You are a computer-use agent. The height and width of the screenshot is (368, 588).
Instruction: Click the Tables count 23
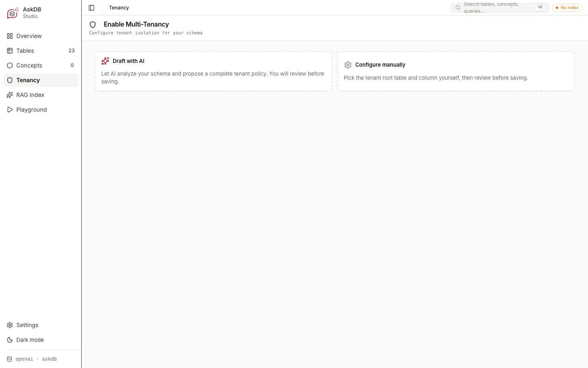[x=71, y=51]
